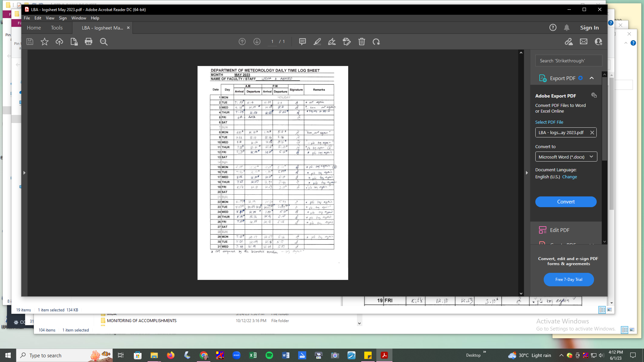
Task: Click the Change language link
Action: click(570, 177)
